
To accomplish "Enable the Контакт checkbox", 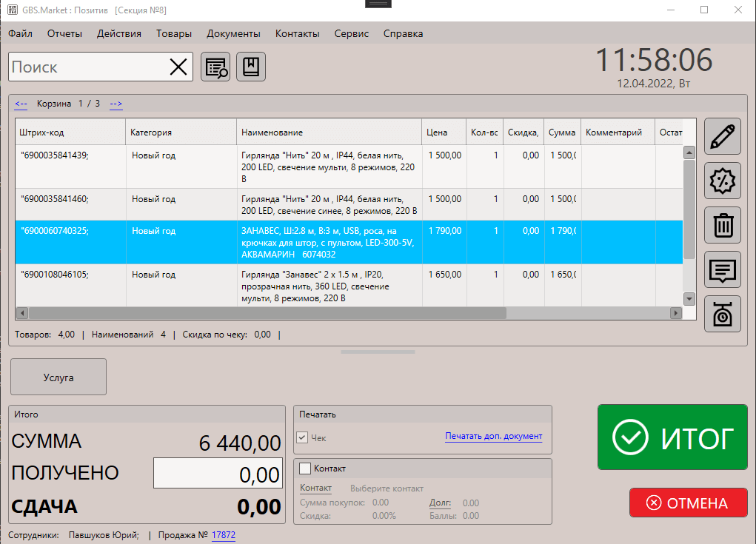I will tap(304, 469).
